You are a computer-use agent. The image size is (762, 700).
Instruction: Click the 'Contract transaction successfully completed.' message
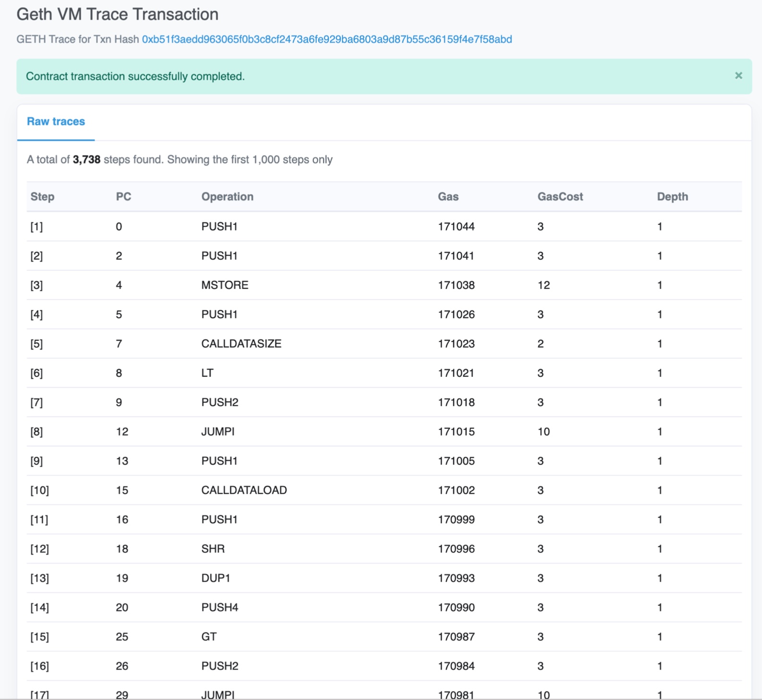click(x=135, y=76)
